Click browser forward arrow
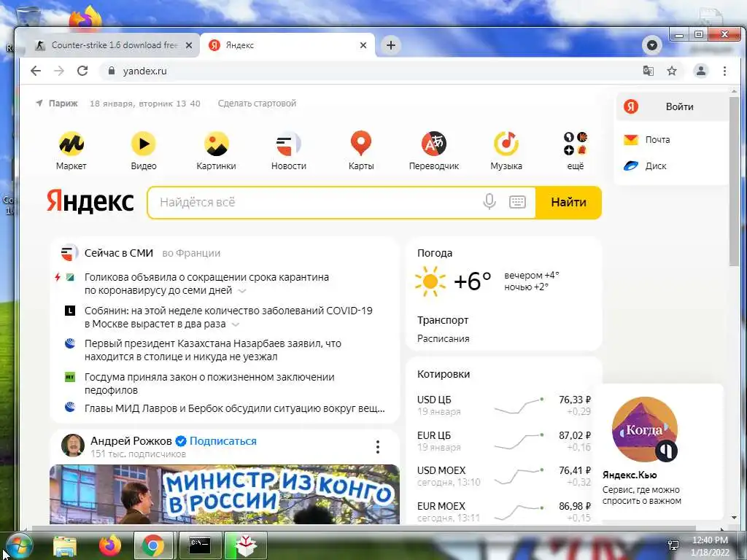This screenshot has width=747, height=560. pyautogui.click(x=59, y=71)
